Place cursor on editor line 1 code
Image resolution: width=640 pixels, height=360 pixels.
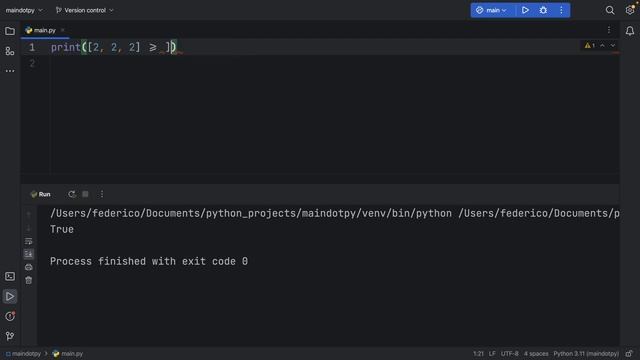click(x=113, y=47)
